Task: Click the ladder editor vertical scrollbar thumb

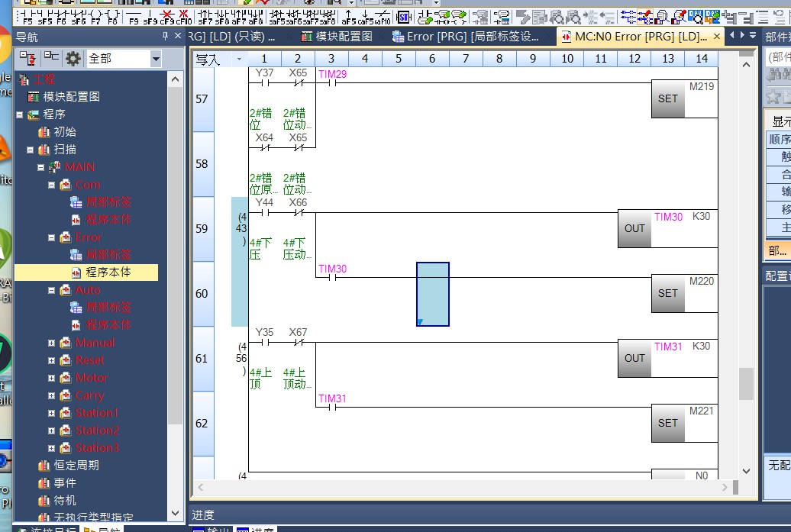Action: click(746, 383)
